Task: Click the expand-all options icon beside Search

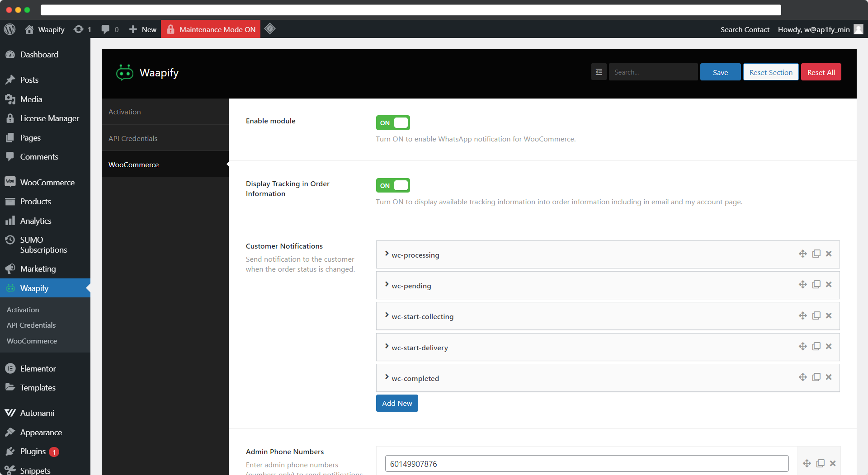Action: point(599,72)
